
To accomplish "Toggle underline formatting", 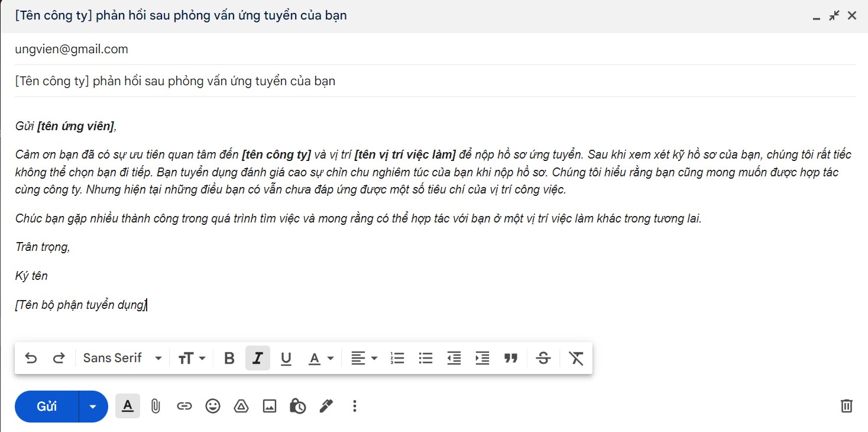I will (286, 358).
